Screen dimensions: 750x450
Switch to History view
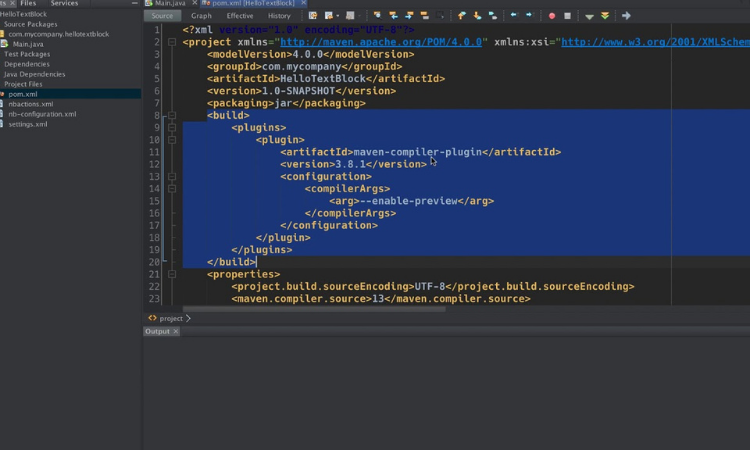[x=279, y=16]
